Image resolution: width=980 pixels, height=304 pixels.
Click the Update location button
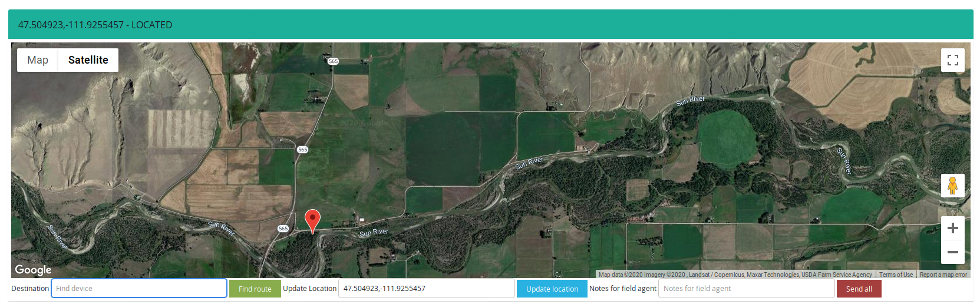click(x=552, y=289)
